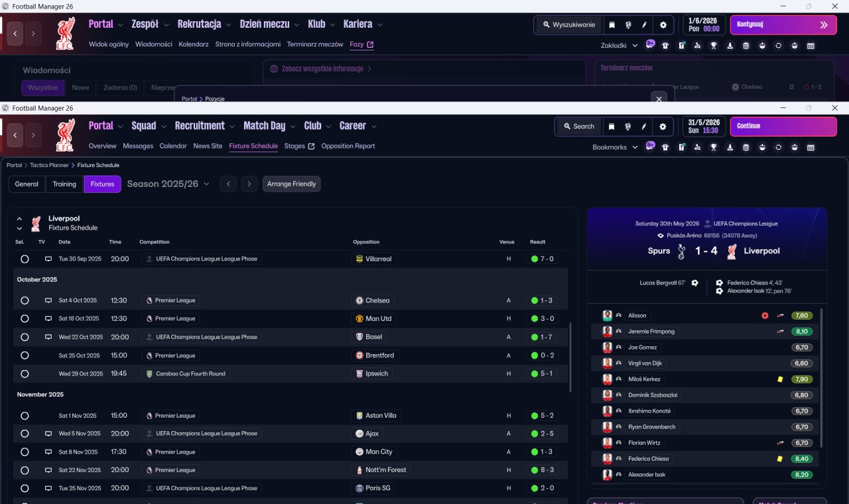849x504 pixels.
Task: Open the calendar icon in English bookmarks row
Action: coord(811,147)
